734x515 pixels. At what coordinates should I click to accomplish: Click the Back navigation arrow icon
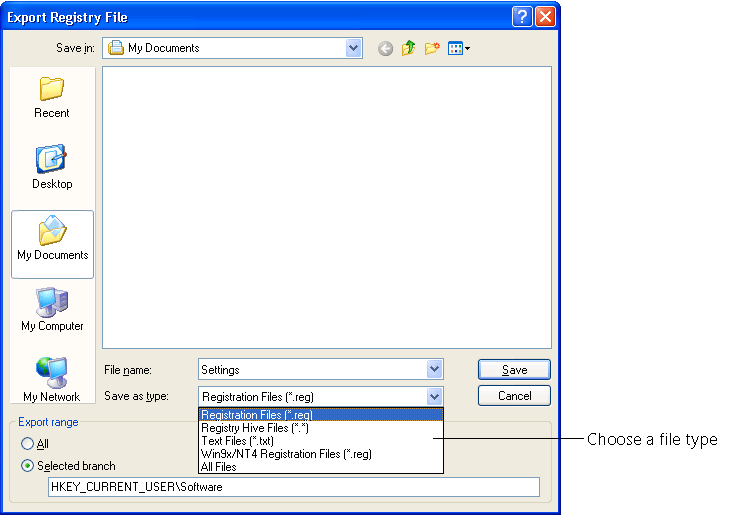[x=385, y=48]
